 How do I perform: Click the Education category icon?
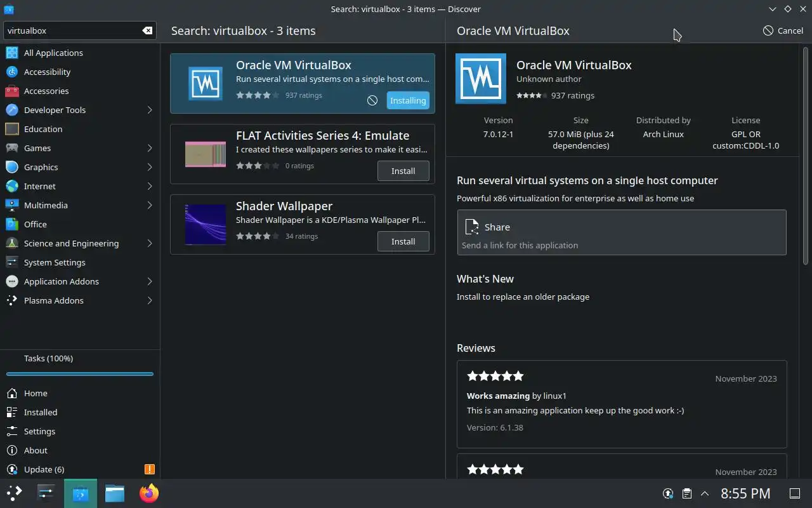coord(11,129)
